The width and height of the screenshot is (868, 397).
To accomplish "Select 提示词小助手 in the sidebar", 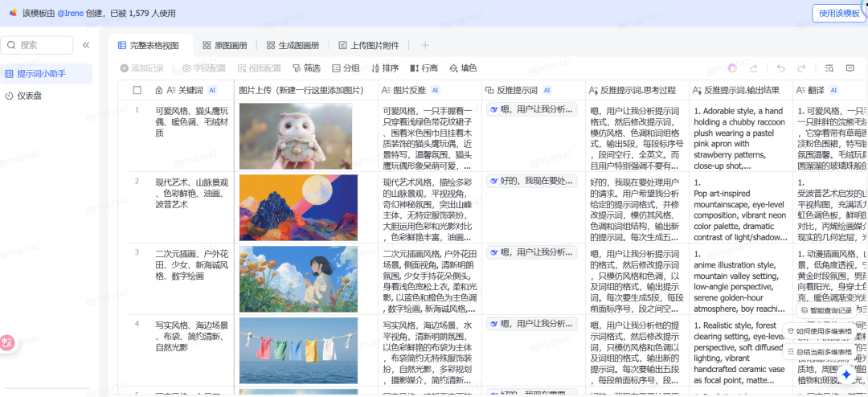I will click(47, 74).
